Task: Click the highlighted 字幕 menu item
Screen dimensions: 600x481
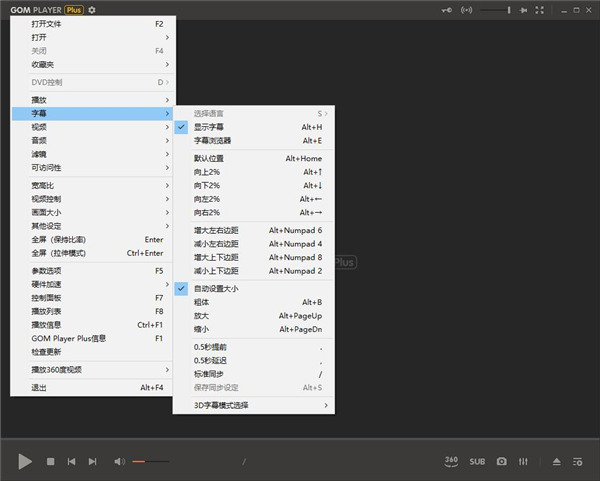Action: pyautogui.click(x=93, y=113)
